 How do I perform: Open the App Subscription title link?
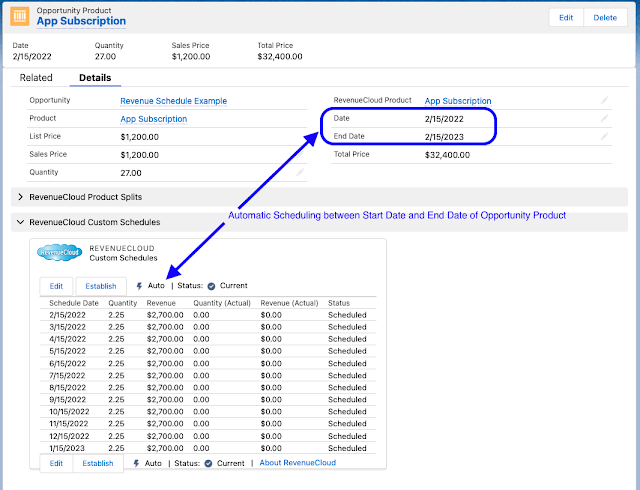(x=81, y=21)
